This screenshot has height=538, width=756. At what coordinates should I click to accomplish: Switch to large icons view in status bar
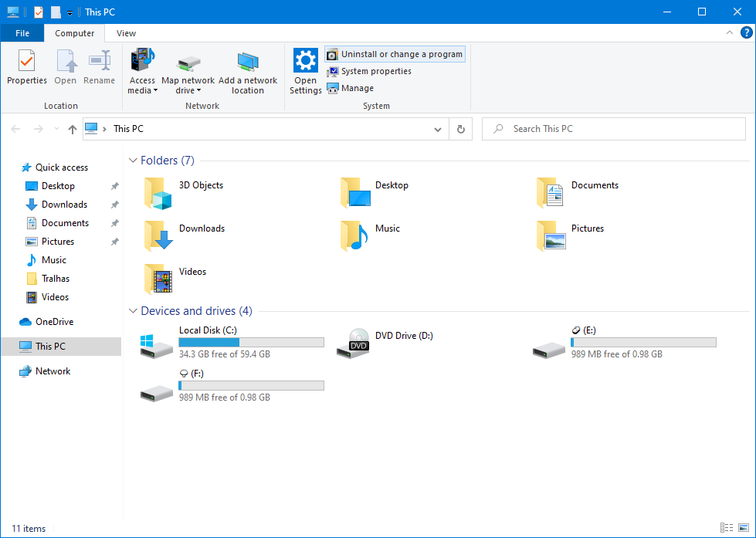point(744,528)
